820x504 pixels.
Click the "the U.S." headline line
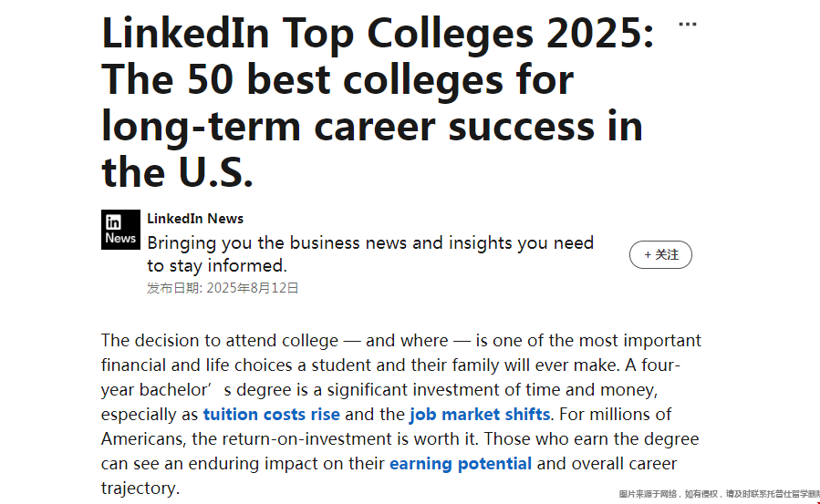(177, 171)
